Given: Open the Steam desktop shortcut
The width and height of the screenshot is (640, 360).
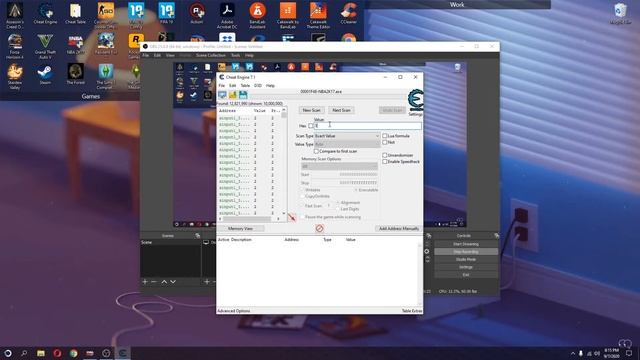Looking at the screenshot, I should 45,74.
